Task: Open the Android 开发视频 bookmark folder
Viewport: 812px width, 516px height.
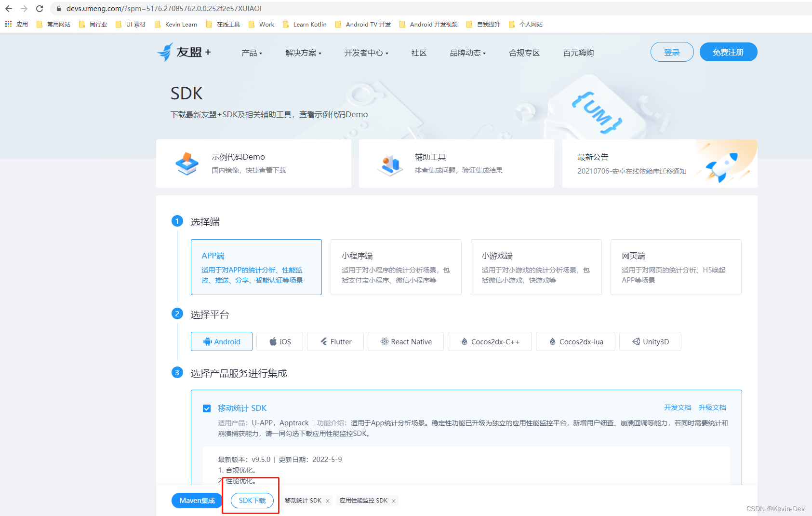Action: click(x=429, y=24)
